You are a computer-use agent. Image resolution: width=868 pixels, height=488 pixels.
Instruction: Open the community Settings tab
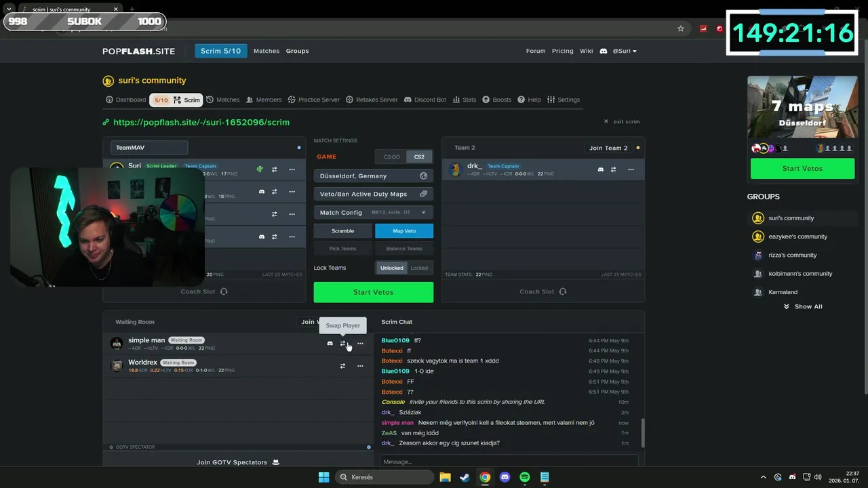(564, 100)
